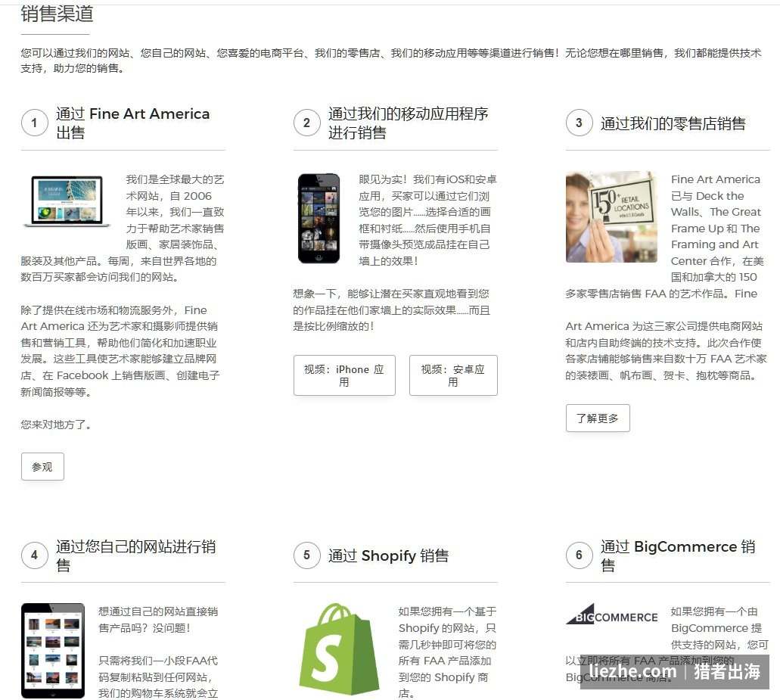Click the text 想通过自己的网站直接销售产品吗？没问题！

tap(158, 619)
